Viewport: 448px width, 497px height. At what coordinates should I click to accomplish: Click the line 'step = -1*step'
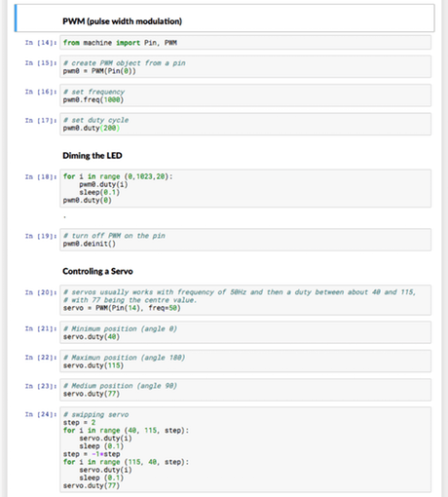(x=92, y=454)
